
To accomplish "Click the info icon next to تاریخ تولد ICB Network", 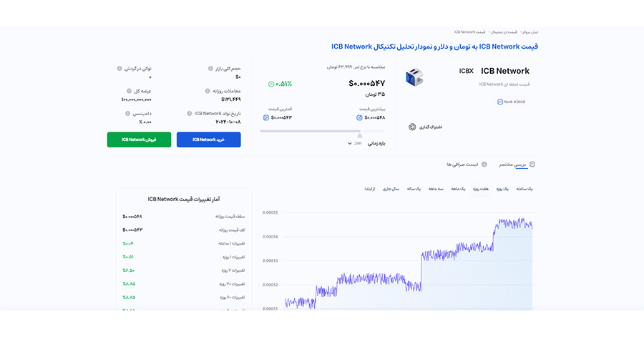I will tap(190, 113).
